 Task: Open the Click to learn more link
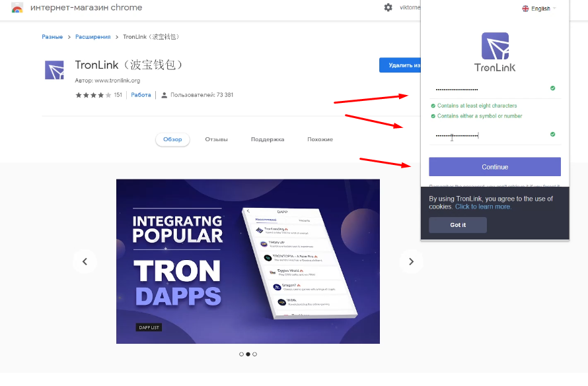[x=483, y=207]
